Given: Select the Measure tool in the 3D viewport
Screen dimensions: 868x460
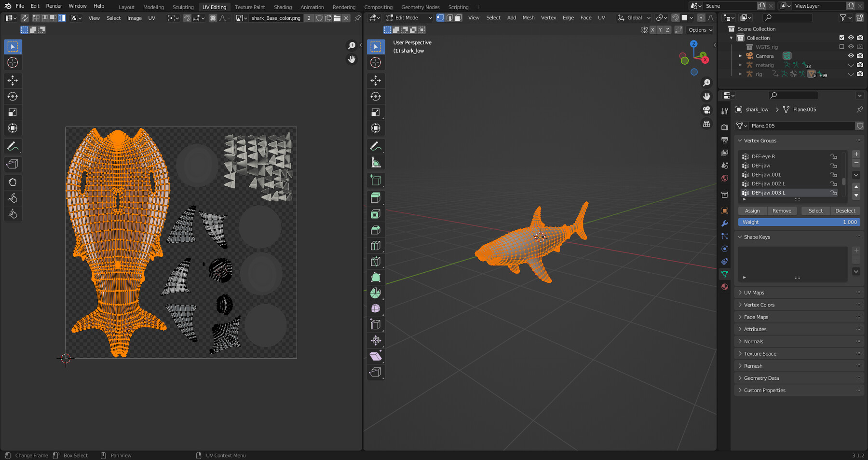Looking at the screenshot, I should [x=376, y=162].
